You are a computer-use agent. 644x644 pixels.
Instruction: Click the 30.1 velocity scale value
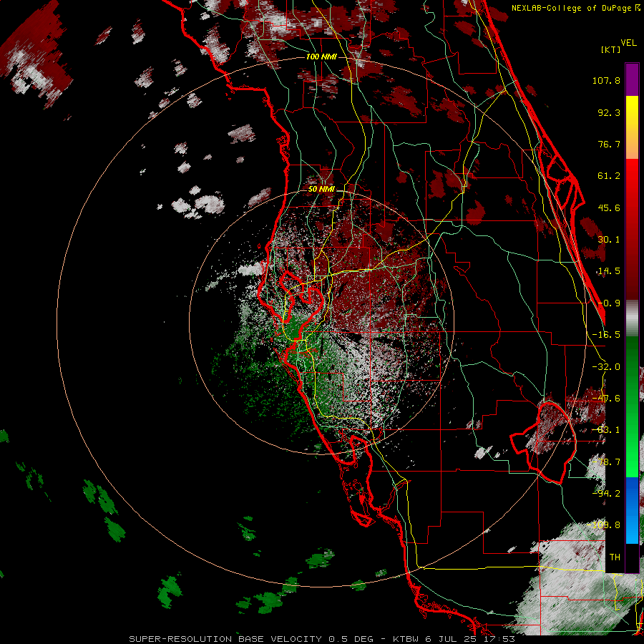click(609, 240)
